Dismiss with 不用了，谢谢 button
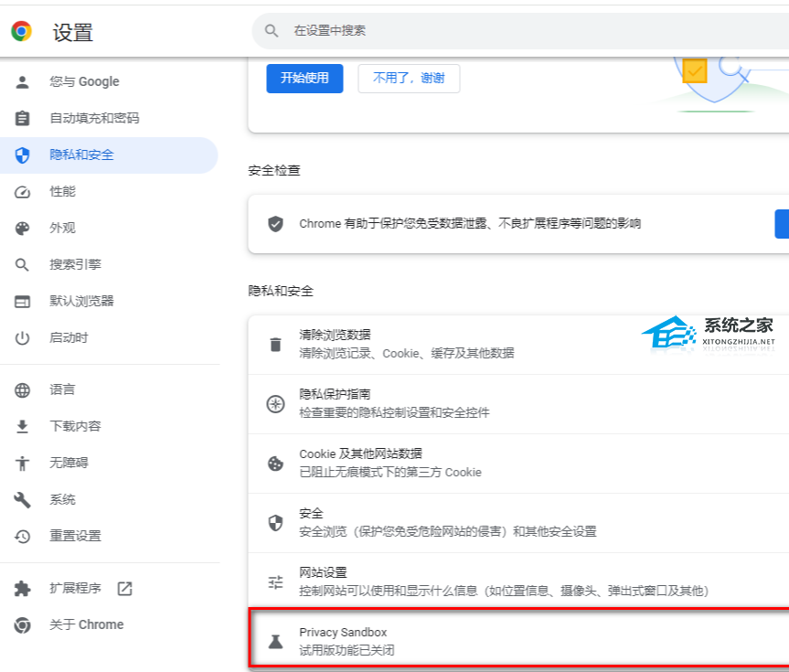The image size is (789, 672). [409, 78]
